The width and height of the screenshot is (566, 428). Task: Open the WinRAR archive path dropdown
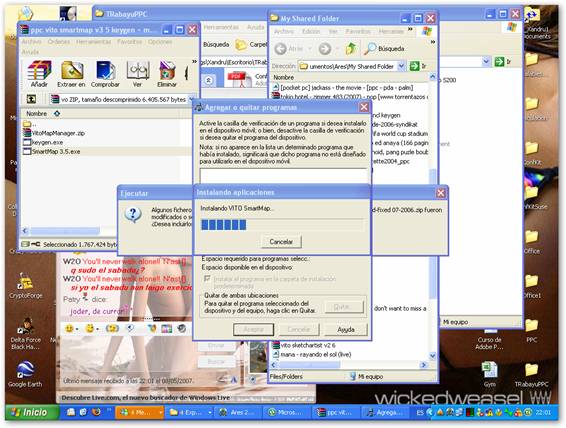click(x=191, y=99)
